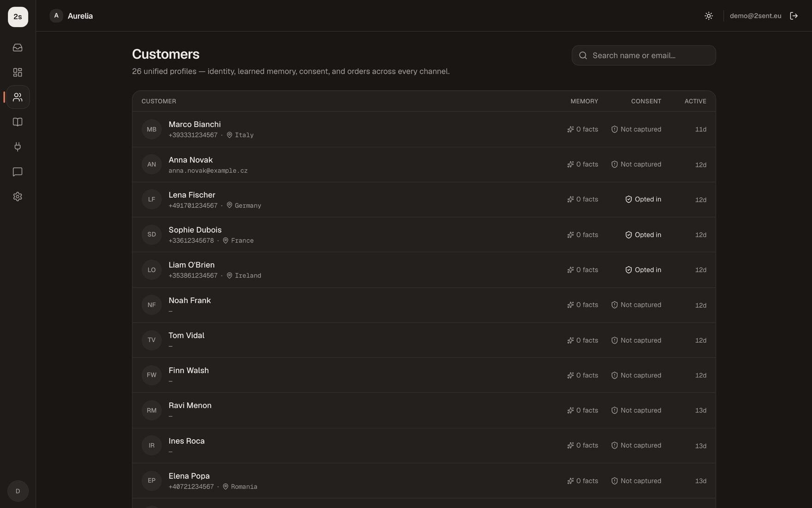
Task: Click Sophie Dubois's Opted in shield
Action: [x=628, y=235]
